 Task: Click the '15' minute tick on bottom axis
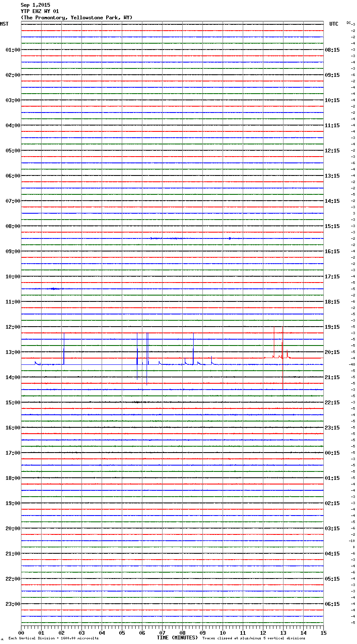click(323, 633)
